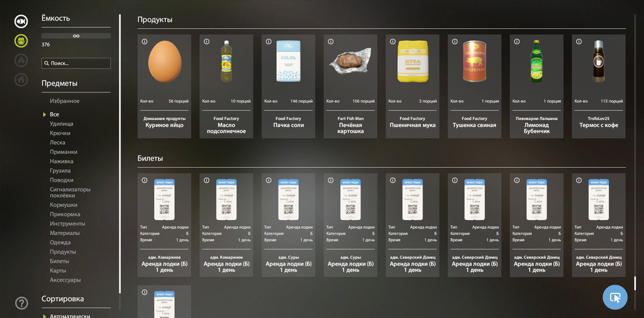
Task: Select the coffee thermos image
Action: [599, 61]
